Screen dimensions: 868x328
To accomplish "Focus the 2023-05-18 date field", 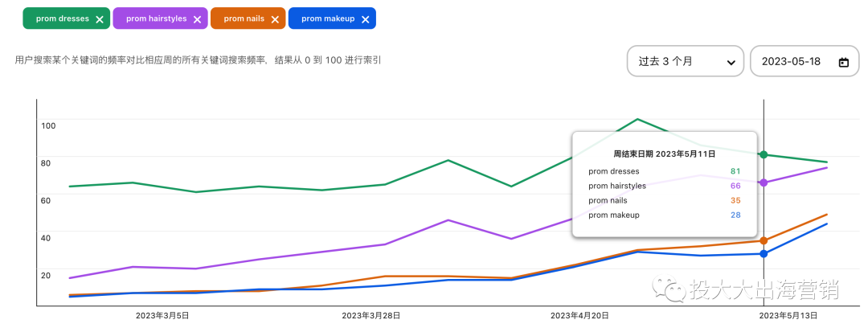I will click(x=791, y=62).
